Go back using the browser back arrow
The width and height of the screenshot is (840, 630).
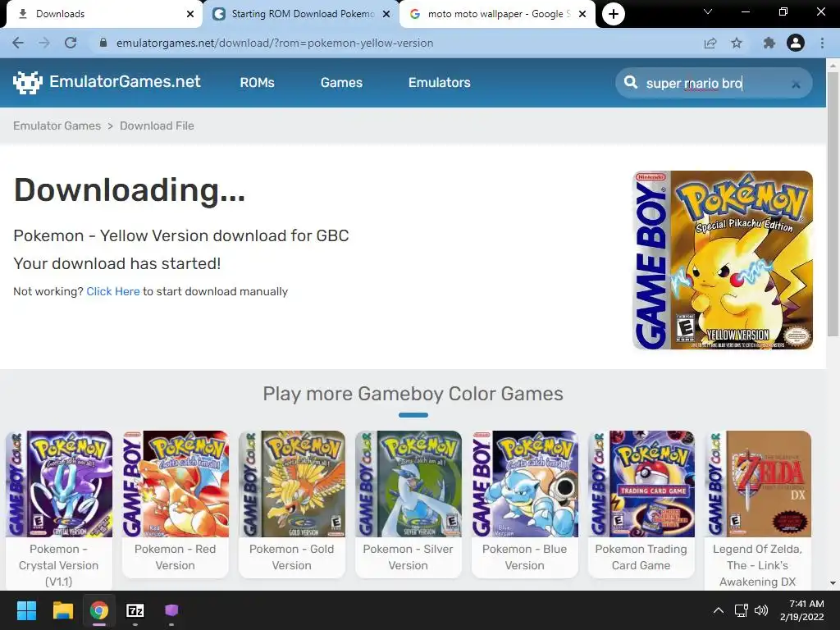18,43
